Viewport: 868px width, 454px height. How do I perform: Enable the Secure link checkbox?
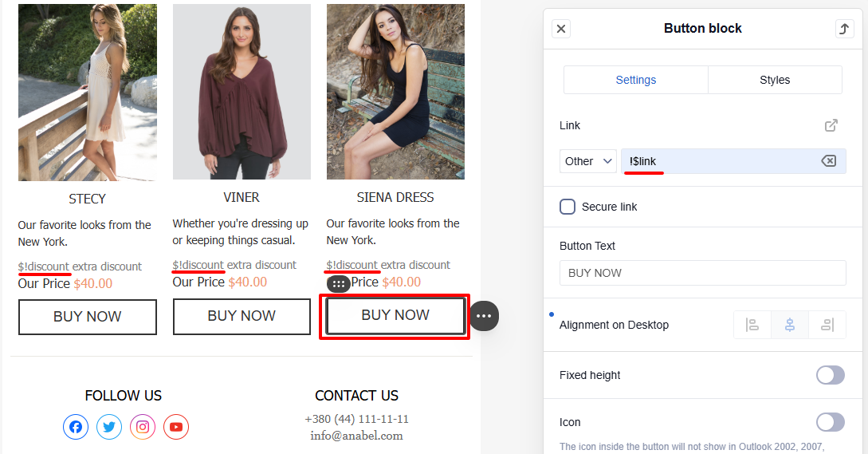(568, 207)
